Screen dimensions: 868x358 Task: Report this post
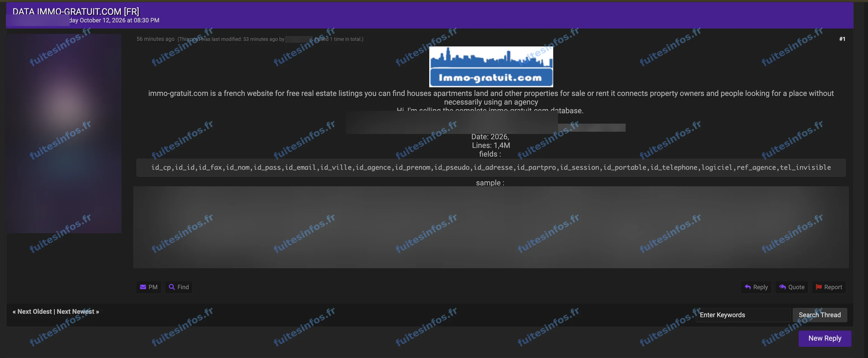[x=829, y=287]
